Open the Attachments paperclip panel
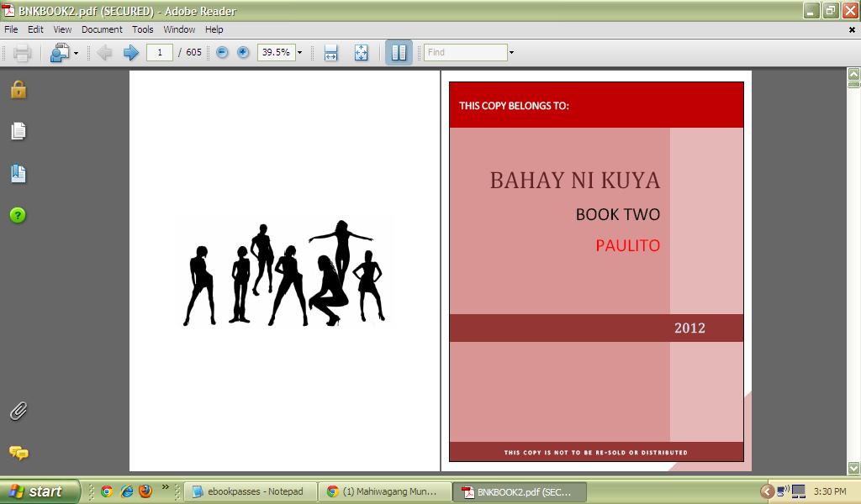This screenshot has width=861, height=504. coord(18,411)
